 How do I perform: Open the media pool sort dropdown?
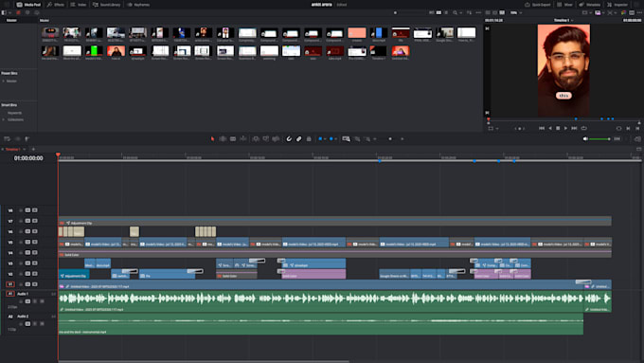point(469,12)
